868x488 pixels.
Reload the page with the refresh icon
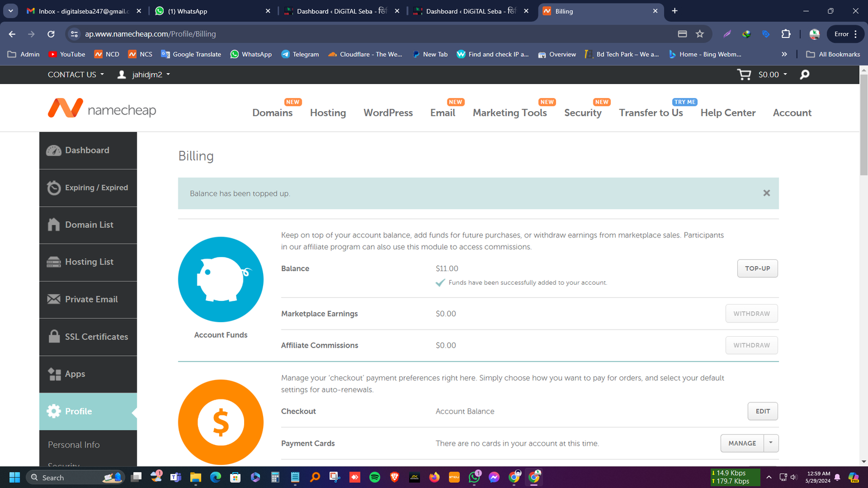point(51,34)
